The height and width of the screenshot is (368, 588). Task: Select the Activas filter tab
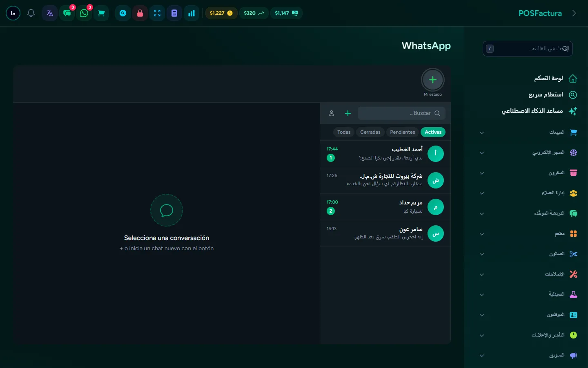point(433,132)
